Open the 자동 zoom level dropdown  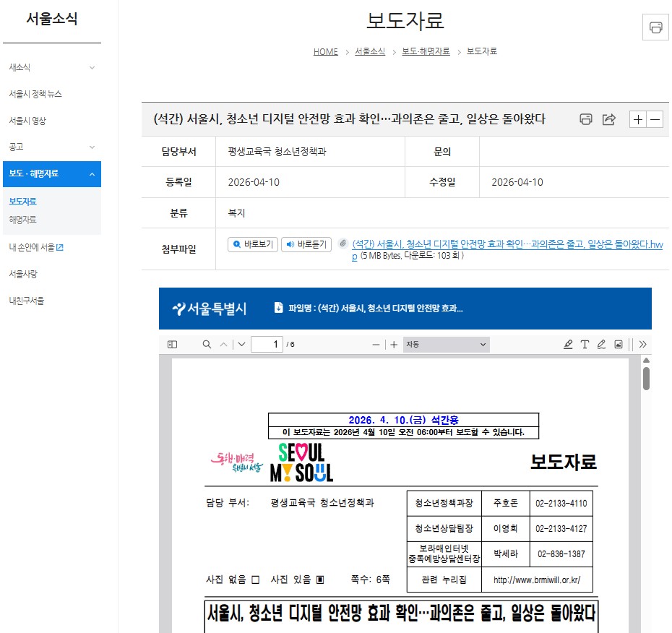(x=446, y=345)
